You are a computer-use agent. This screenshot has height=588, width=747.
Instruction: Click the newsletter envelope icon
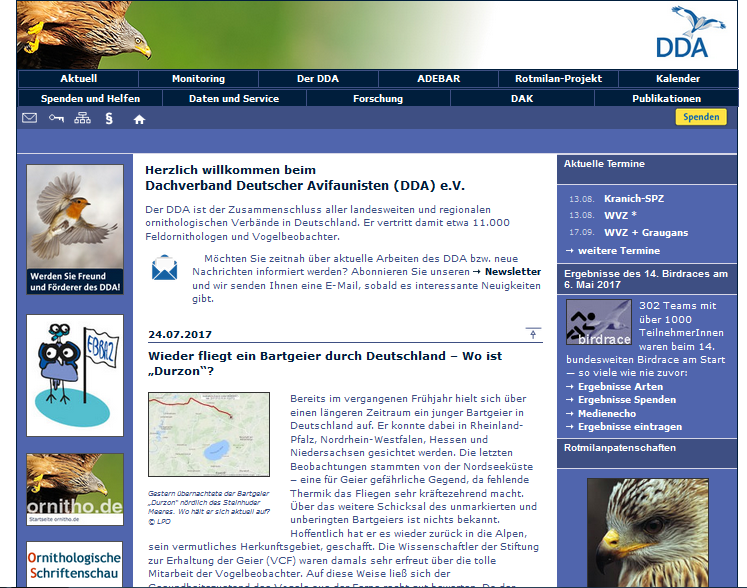click(x=164, y=268)
